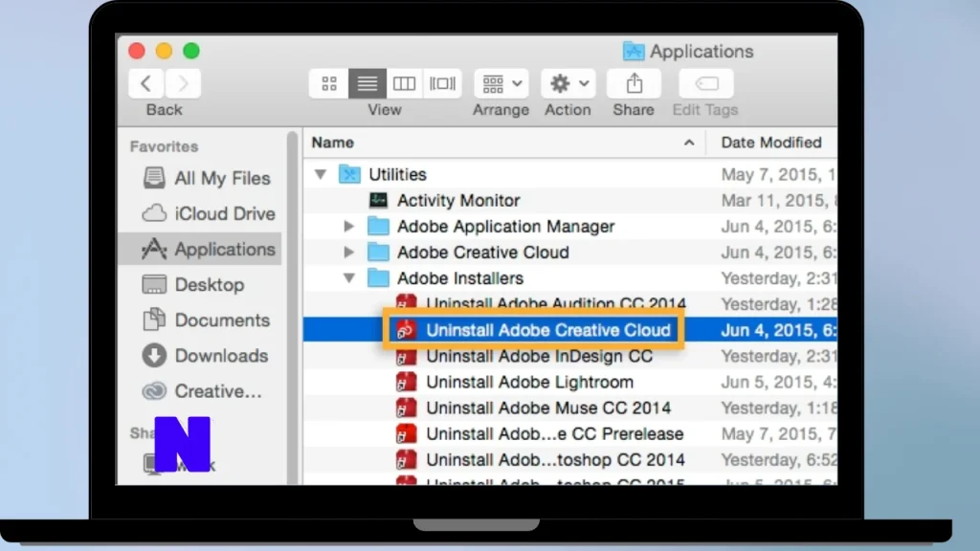This screenshot has height=551, width=980.
Task: Click the iCloud Drive cloud icon
Action: click(154, 213)
